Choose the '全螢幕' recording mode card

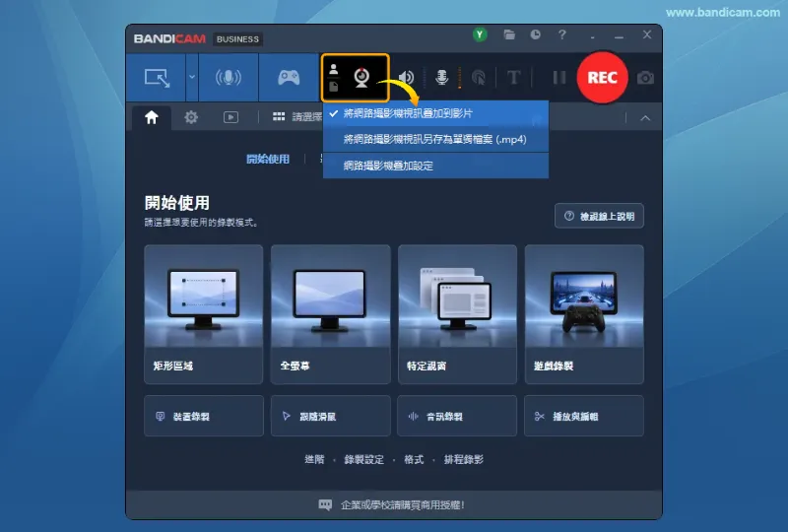click(x=331, y=314)
